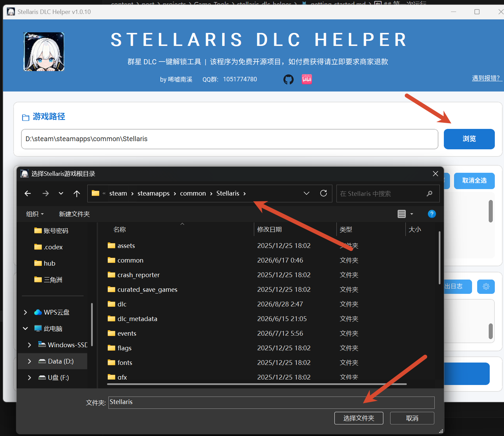Viewport: 504px width, 436px height.
Task: Open the Bilibili icon link
Action: pos(307,79)
